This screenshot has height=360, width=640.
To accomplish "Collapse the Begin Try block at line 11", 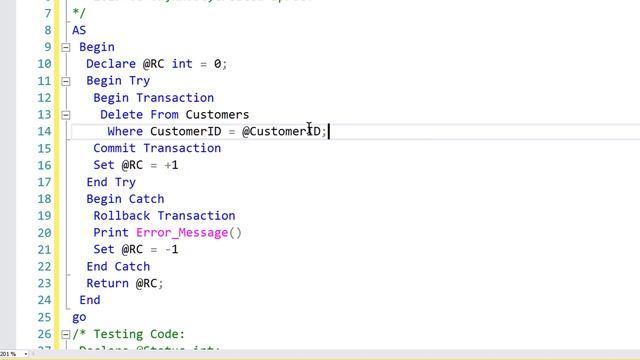I will [66, 81].
